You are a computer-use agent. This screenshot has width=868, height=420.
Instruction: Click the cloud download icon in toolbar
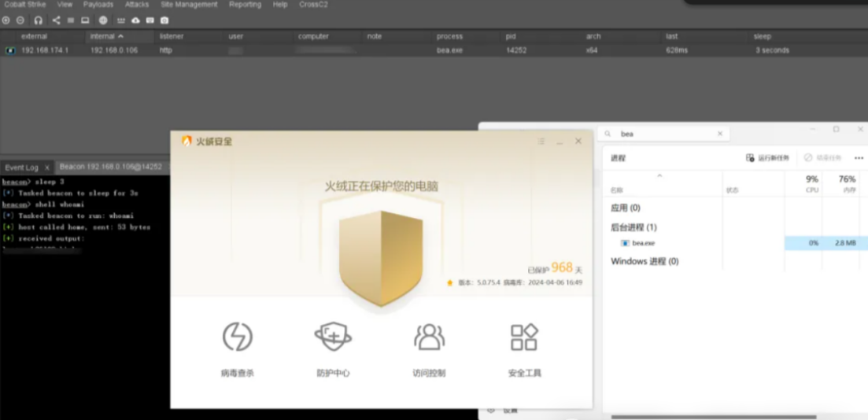tap(135, 20)
